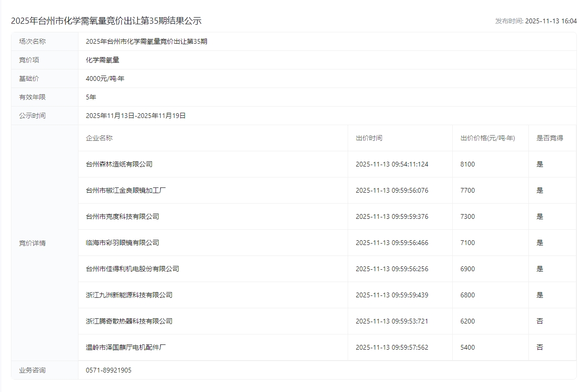Select company 温岭市泽国麒厅电机配件厂

(126, 347)
